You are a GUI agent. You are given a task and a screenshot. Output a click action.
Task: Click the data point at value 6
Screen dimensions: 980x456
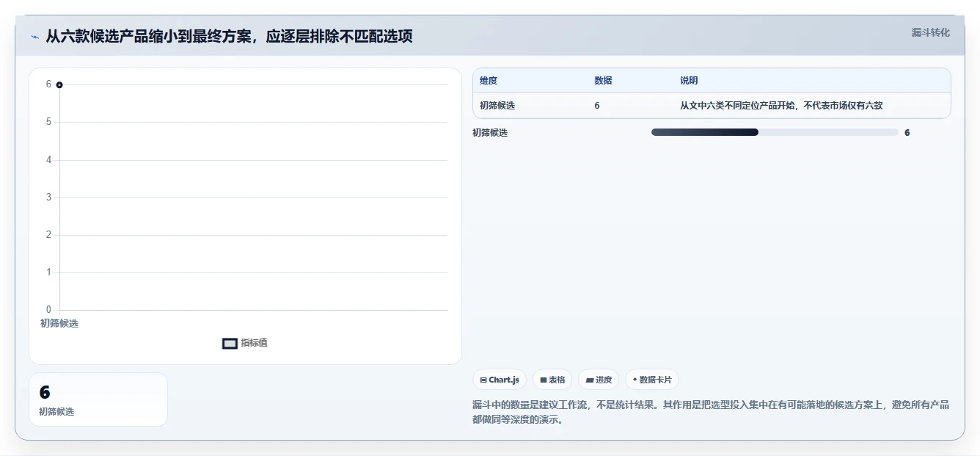pyautogui.click(x=59, y=85)
